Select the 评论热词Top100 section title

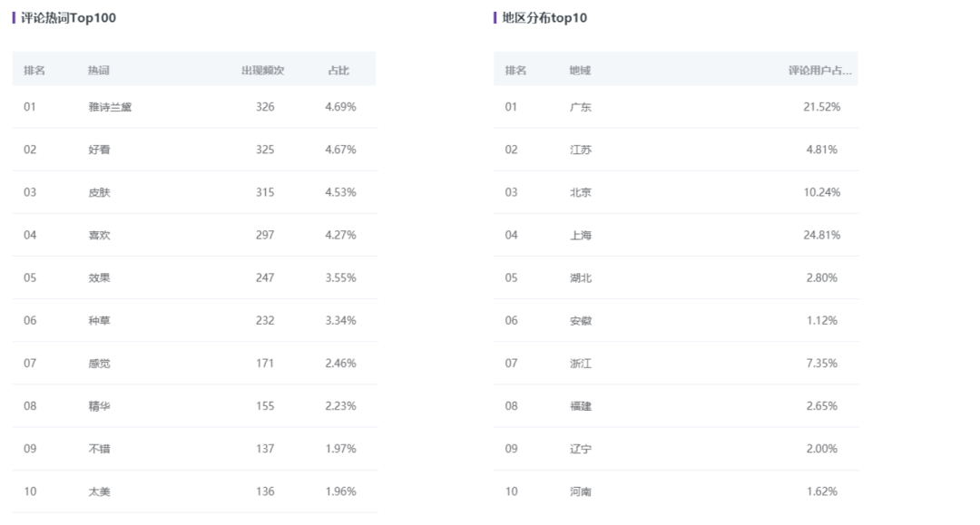(x=68, y=18)
